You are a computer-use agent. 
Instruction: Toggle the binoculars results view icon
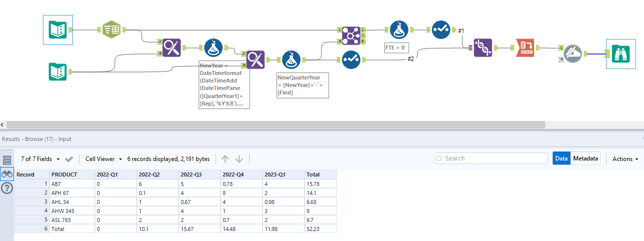7,174
